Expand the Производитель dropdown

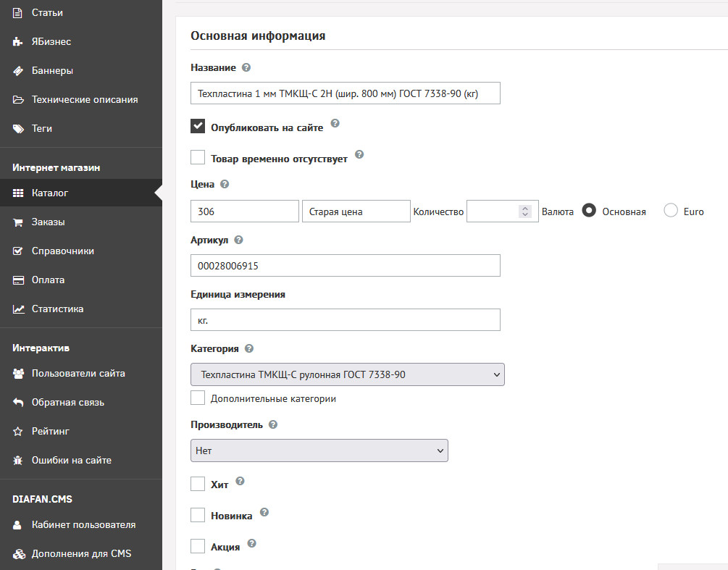click(319, 450)
